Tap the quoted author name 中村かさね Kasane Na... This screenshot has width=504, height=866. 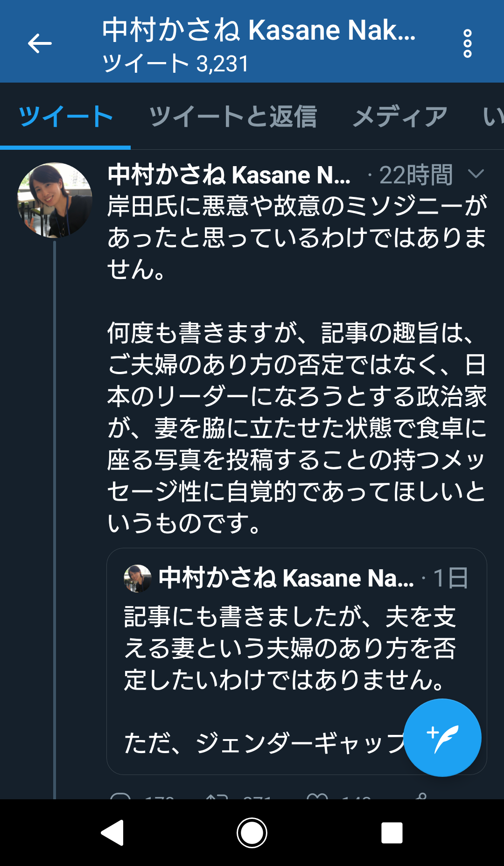pos(286,579)
